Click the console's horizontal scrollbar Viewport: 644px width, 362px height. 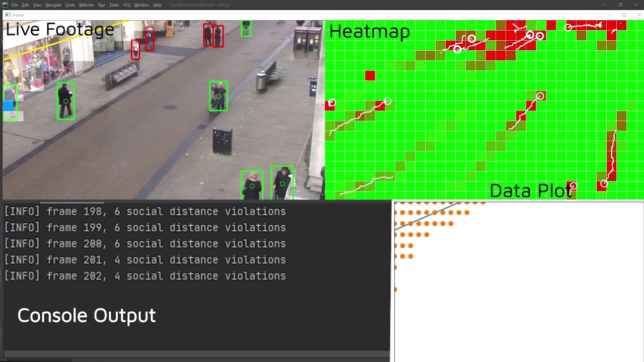click(x=196, y=354)
